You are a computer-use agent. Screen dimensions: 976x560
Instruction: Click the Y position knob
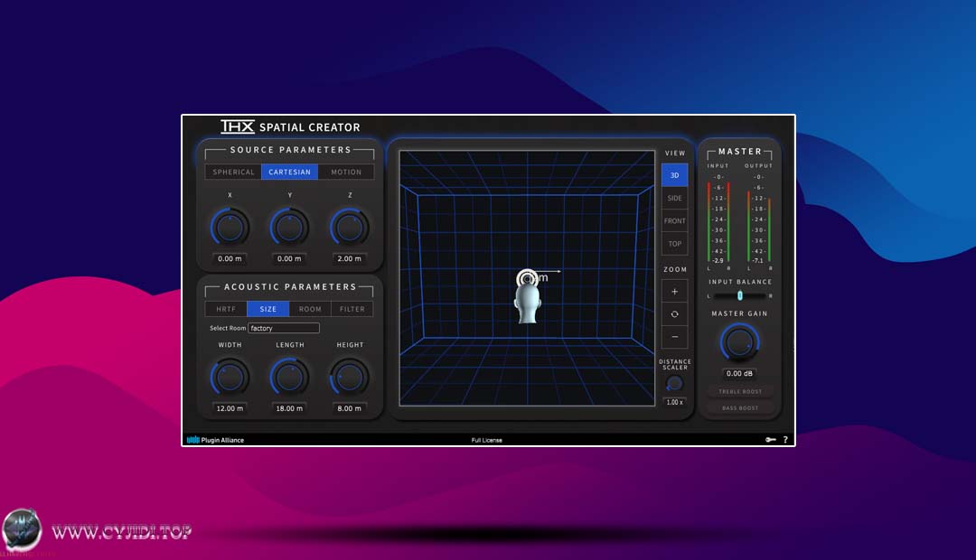[289, 227]
